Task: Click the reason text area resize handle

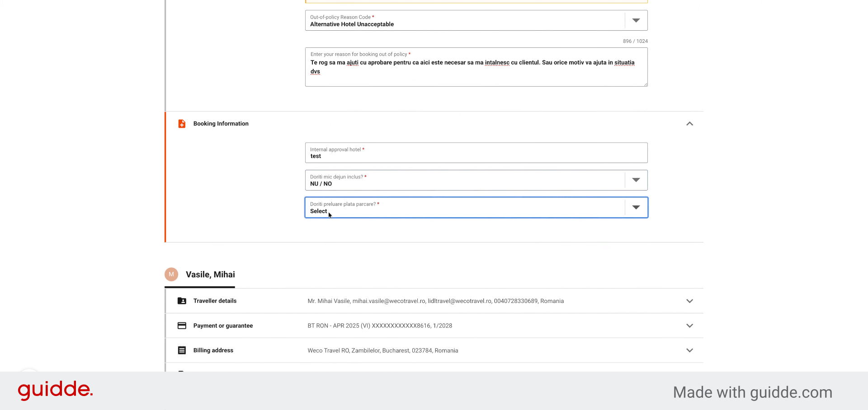Action: point(645,84)
